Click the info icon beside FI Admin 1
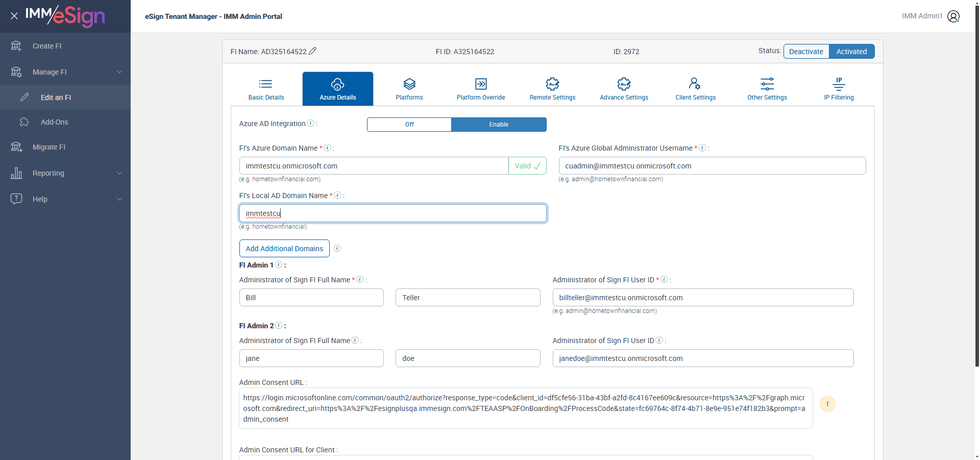 (x=279, y=264)
